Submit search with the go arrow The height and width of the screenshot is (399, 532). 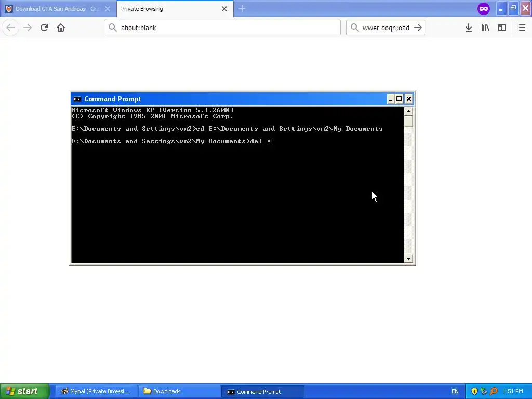[418, 28]
